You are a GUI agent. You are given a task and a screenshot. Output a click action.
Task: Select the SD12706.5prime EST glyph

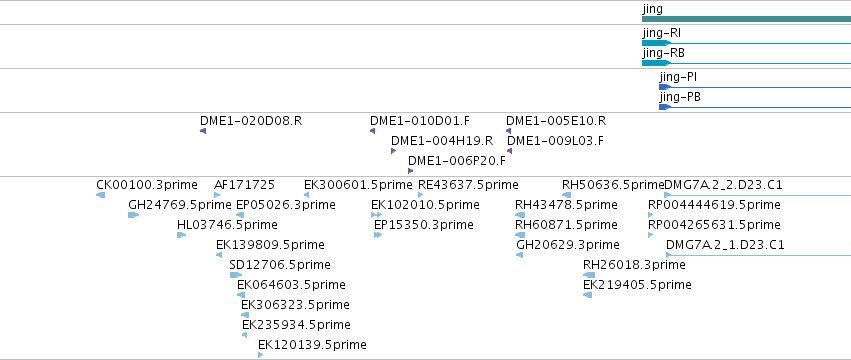(x=236, y=275)
